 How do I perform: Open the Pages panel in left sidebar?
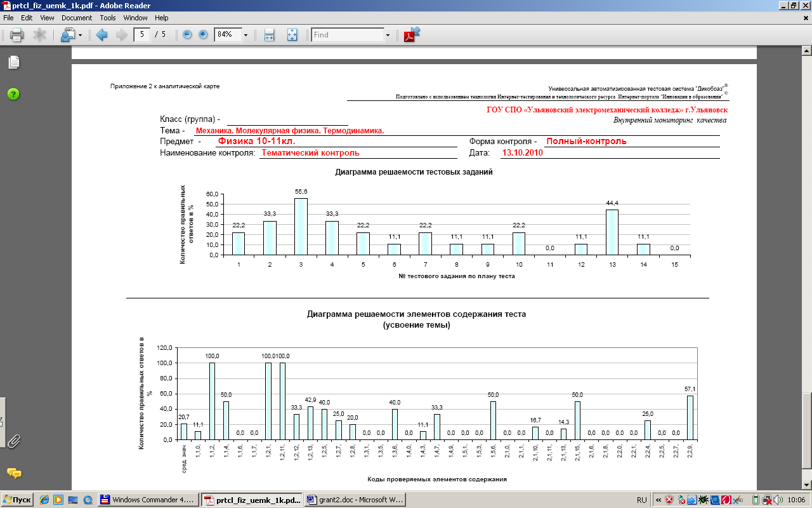tap(13, 62)
